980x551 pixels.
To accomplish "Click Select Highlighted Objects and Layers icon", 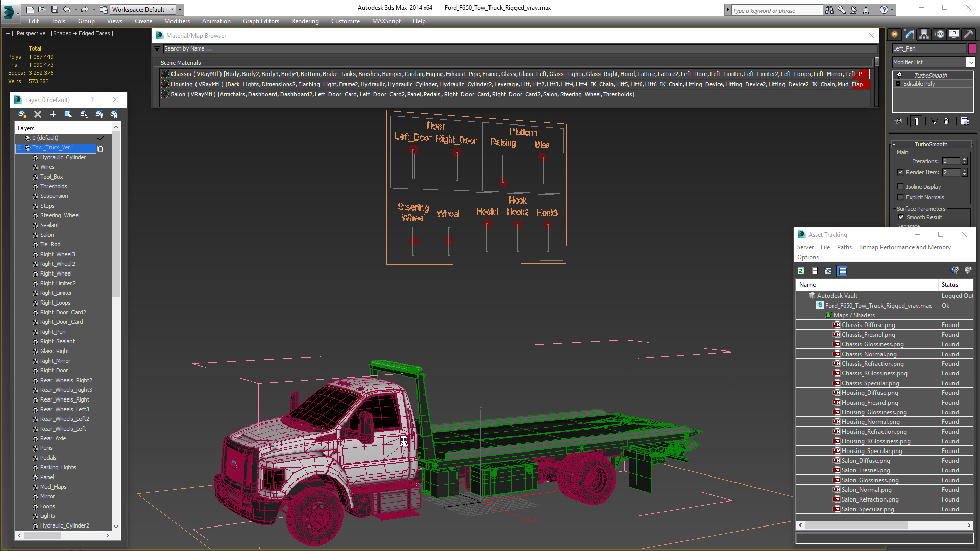I will (68, 114).
